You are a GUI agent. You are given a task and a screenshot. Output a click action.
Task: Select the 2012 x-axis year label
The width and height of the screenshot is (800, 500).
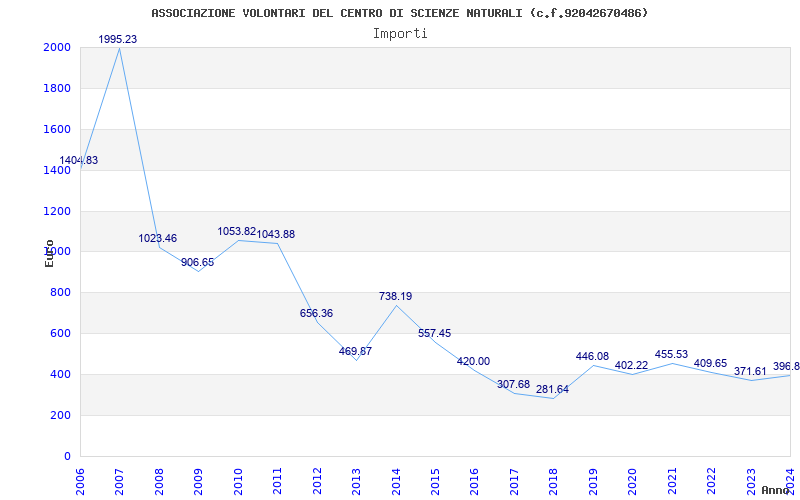pyautogui.click(x=317, y=482)
